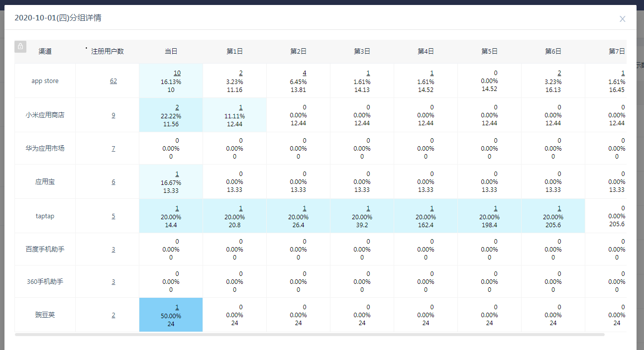Click underlined 1 in 豌豆荚 当日 cell
Image resolution: width=644 pixels, height=350 pixels.
[177, 307]
